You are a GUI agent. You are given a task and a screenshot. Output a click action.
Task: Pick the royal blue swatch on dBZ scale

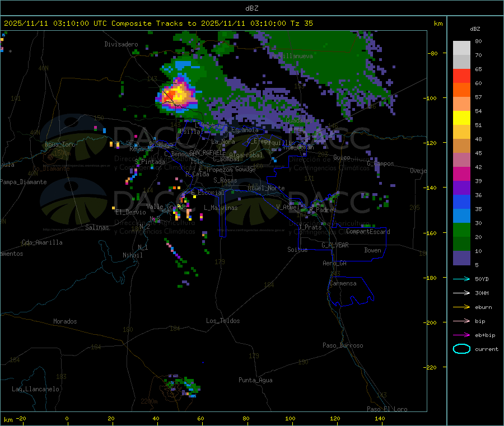461,202
